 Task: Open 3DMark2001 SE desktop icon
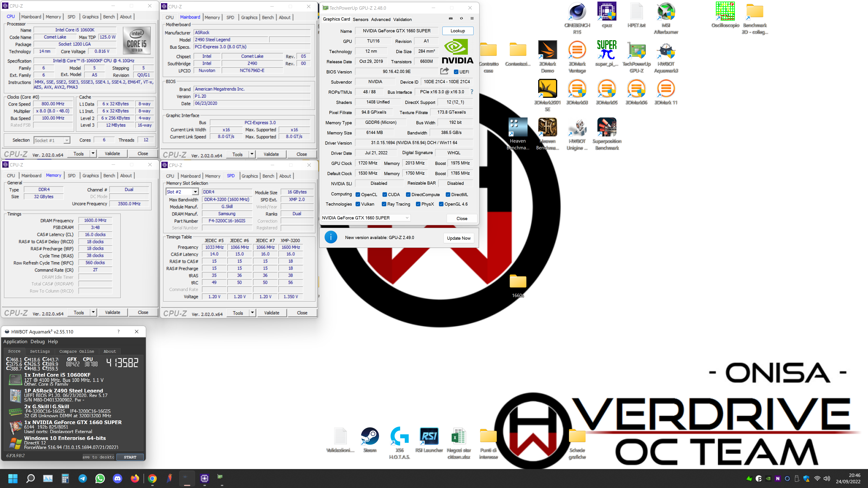point(547,95)
